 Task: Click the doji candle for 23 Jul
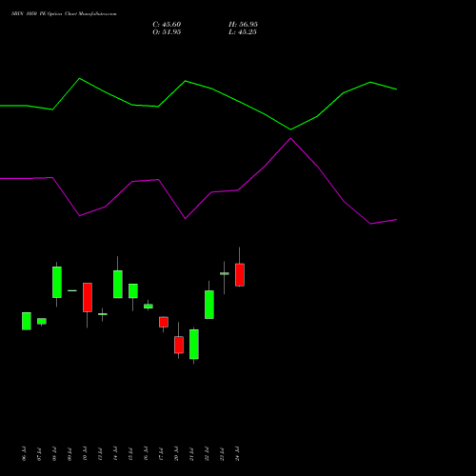[x=225, y=273]
